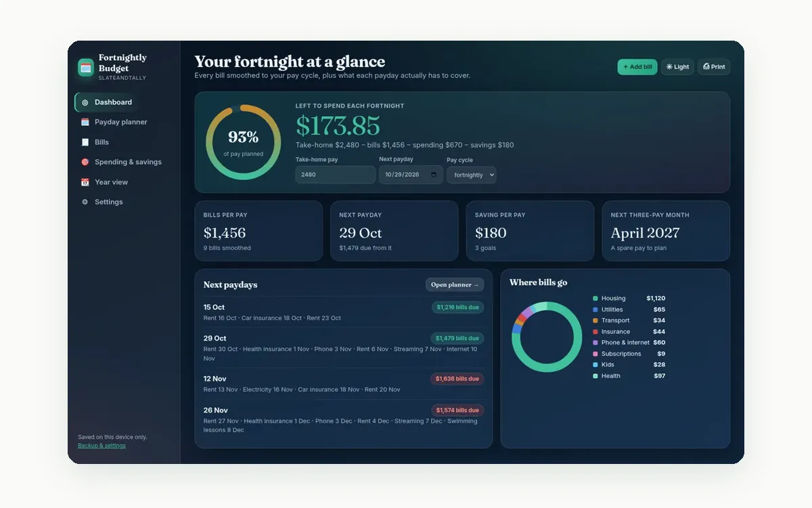The width and height of the screenshot is (812, 508).
Task: Click the Utilities $65 amount
Action: tap(659, 310)
